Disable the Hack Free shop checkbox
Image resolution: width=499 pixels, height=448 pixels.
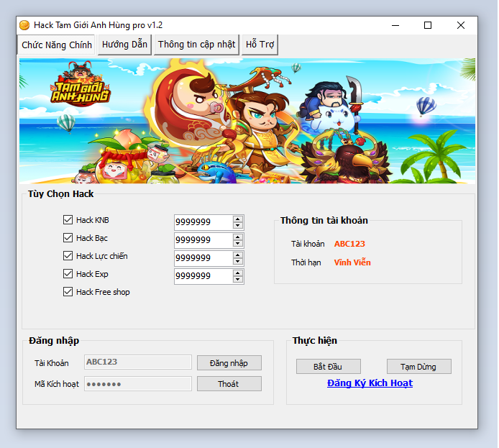68,292
